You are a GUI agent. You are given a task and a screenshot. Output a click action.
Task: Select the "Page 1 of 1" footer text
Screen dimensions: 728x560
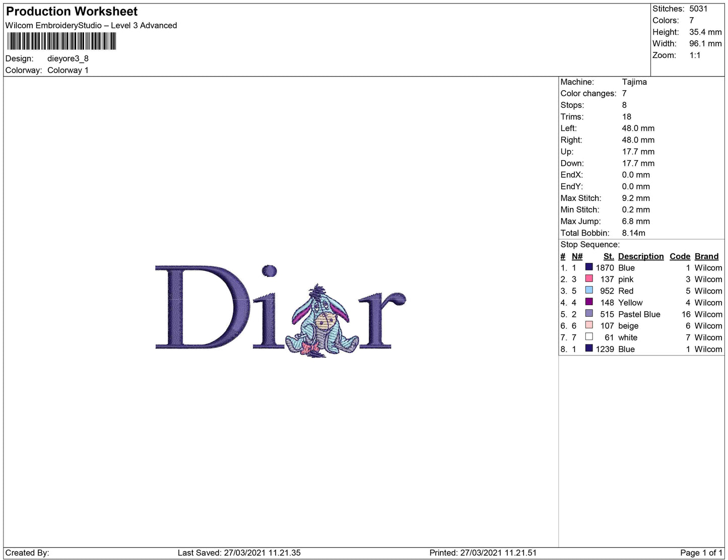click(701, 553)
